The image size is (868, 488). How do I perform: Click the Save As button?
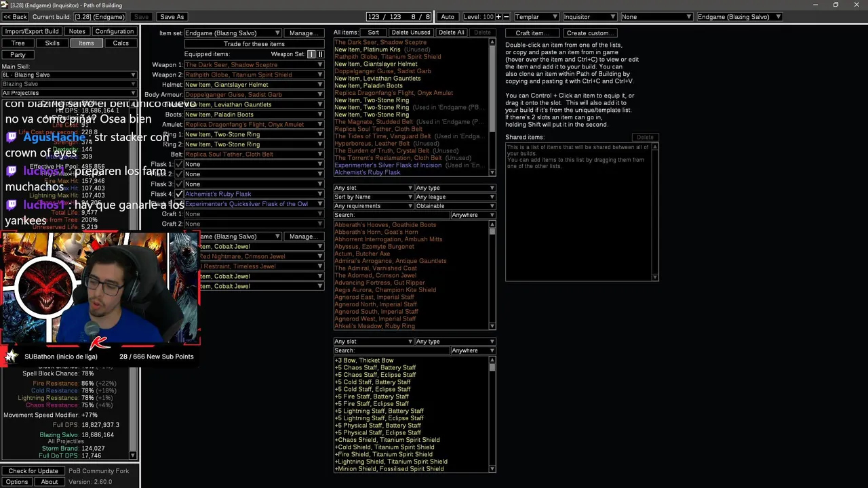[172, 17]
